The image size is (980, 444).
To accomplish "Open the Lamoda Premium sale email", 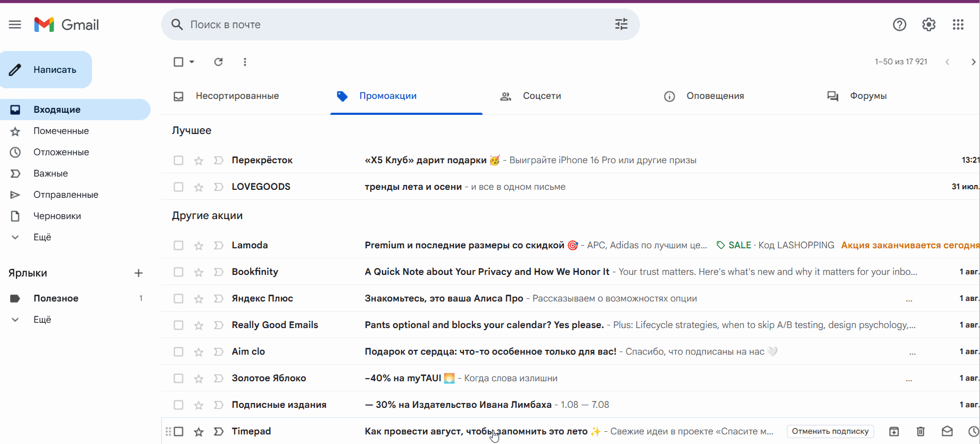I will [x=570, y=245].
